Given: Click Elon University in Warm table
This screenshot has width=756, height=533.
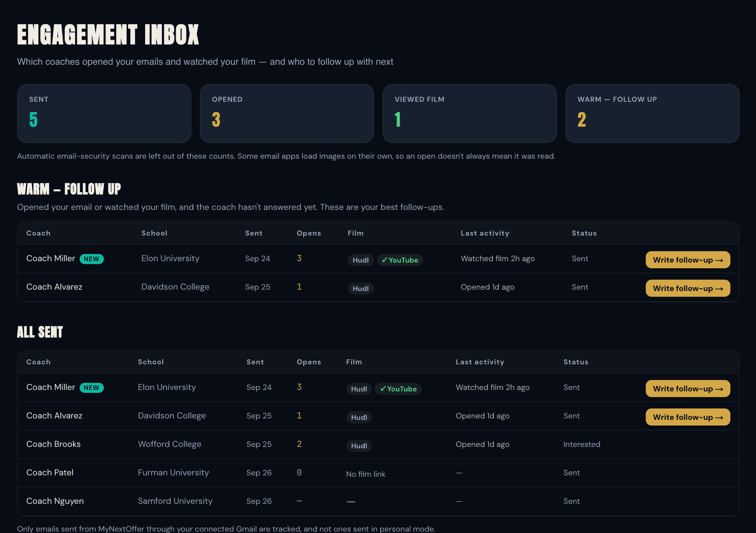Looking at the screenshot, I should (170, 258).
